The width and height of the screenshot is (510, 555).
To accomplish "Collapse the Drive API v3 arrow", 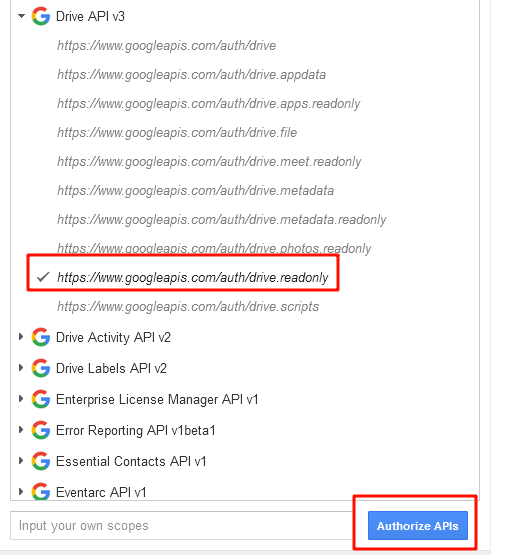I will tap(22, 16).
